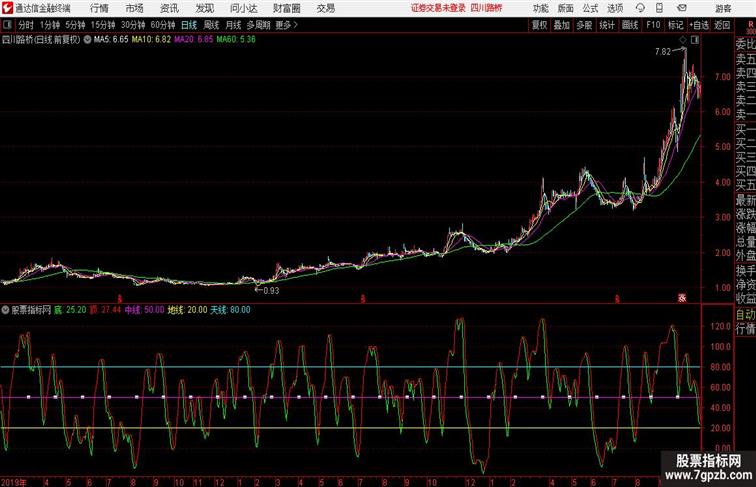Select the 月线 monthly chart tab
756x487 pixels.
click(233, 25)
